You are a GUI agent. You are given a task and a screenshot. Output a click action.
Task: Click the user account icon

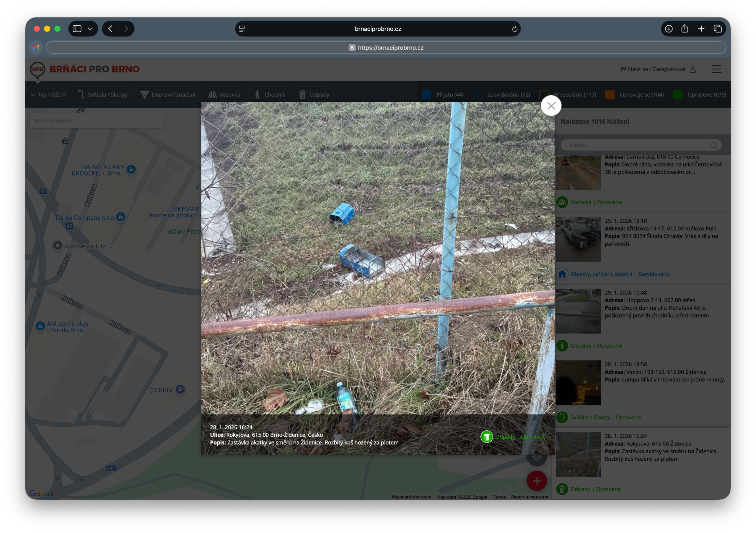tap(693, 69)
